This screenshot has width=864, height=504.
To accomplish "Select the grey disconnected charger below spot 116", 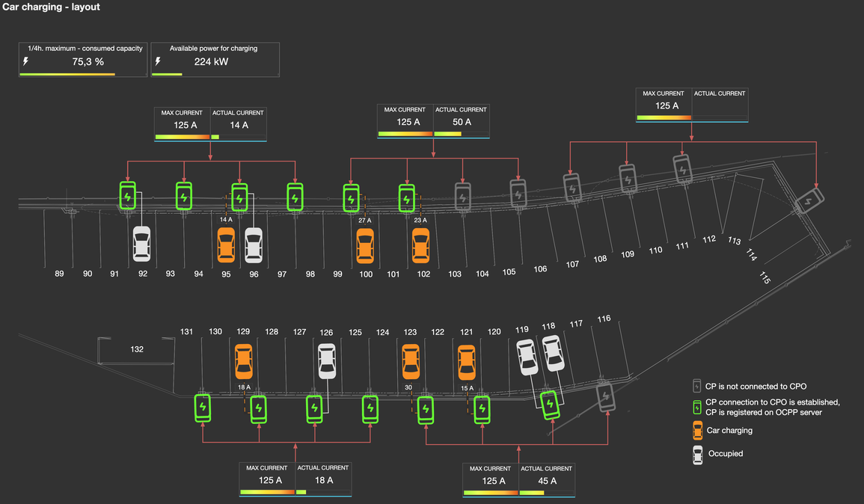I will tap(605, 396).
